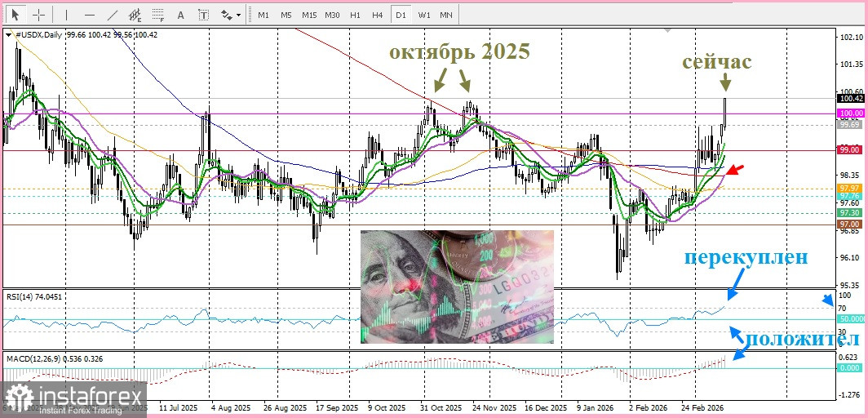Select the Cursor arrow tool
Screen dimensions: 868x418
pyautogui.click(x=15, y=15)
